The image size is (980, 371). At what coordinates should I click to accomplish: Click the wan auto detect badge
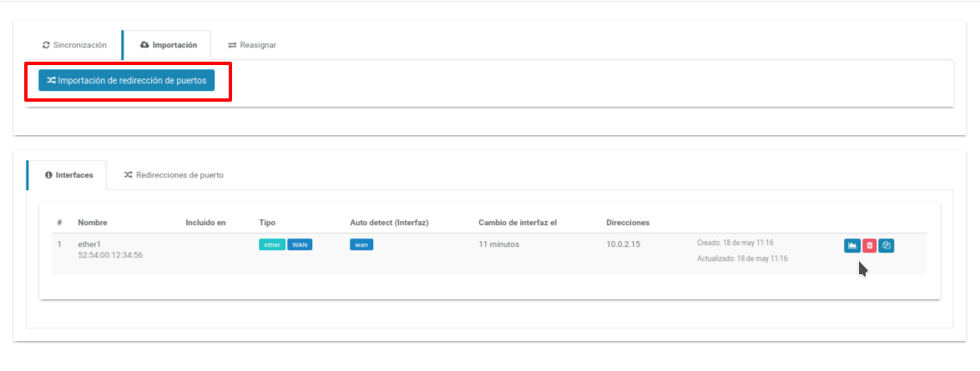coord(361,245)
